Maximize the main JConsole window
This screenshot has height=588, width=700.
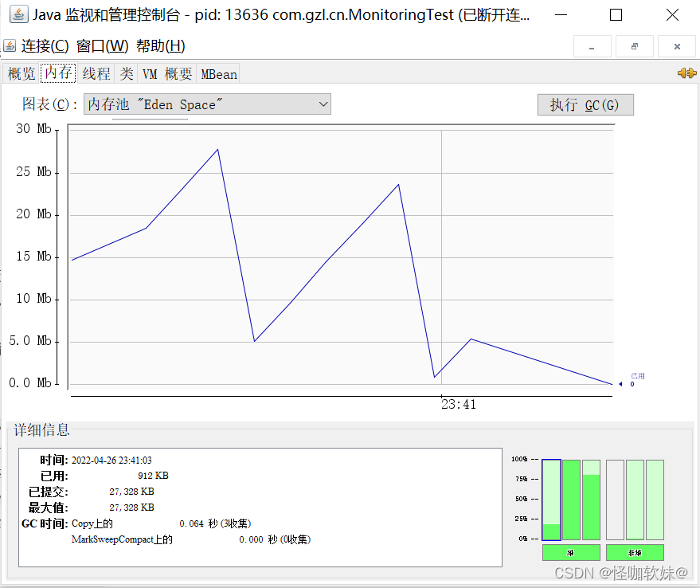point(616,15)
